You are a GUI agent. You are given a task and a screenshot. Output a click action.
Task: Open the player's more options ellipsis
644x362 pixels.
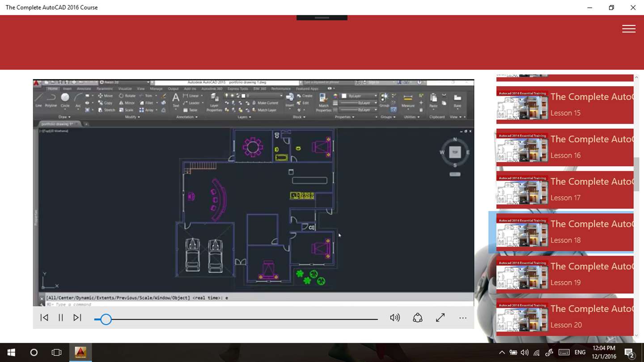tap(463, 318)
